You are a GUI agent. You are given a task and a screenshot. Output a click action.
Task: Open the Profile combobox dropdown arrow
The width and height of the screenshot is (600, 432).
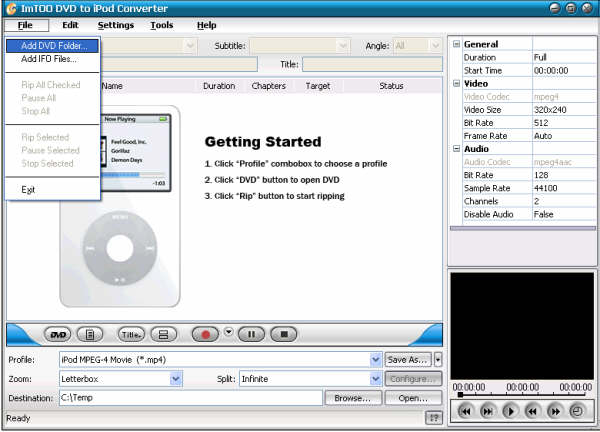[x=376, y=360]
